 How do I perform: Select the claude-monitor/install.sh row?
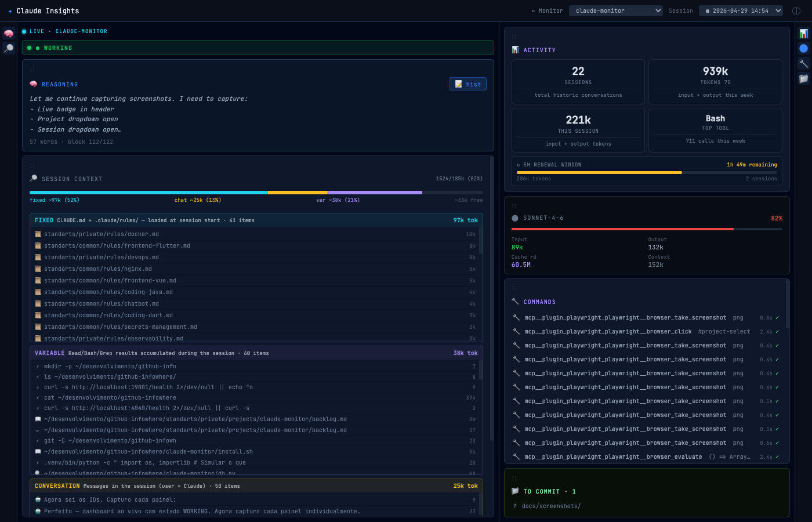tap(255, 452)
